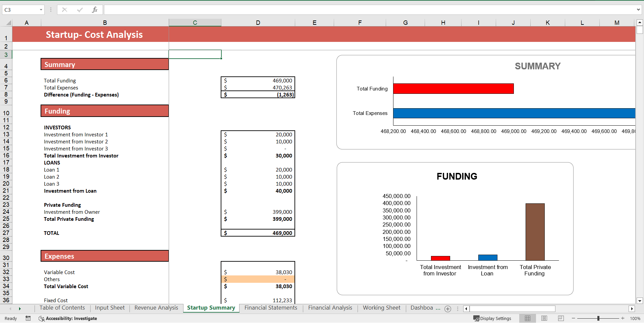Screen dimensions: 644x323
Task: Click the zoom out minus button
Action: point(574,318)
